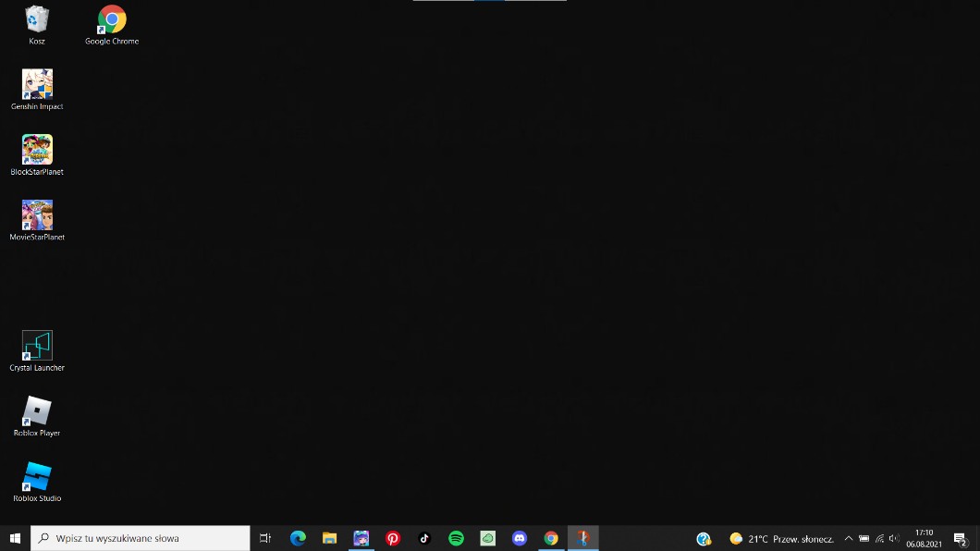Click the Windows Start button
980x551 pixels.
coord(15,538)
